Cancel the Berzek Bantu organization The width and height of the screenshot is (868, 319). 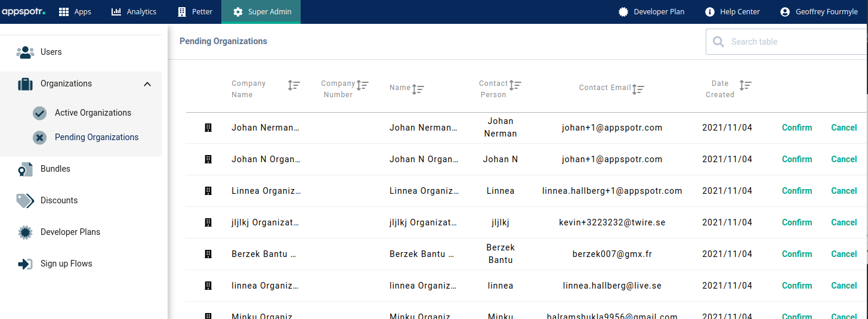tap(844, 254)
